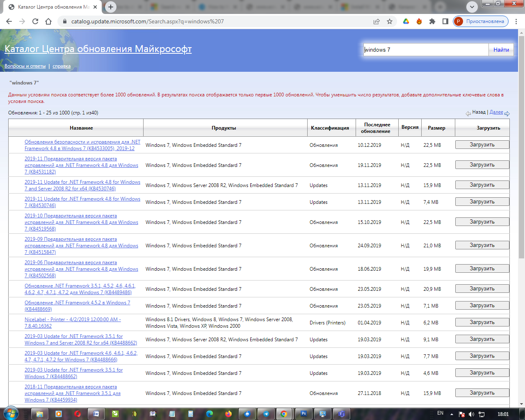Bookmark this page with the star icon
The height and width of the screenshot is (420, 525).
[390, 21]
